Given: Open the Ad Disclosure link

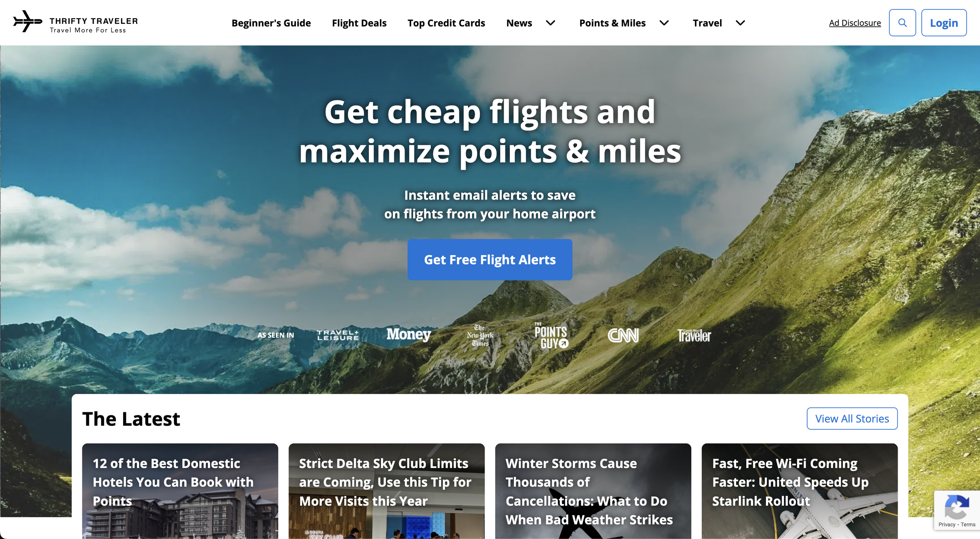Looking at the screenshot, I should pyautogui.click(x=855, y=23).
